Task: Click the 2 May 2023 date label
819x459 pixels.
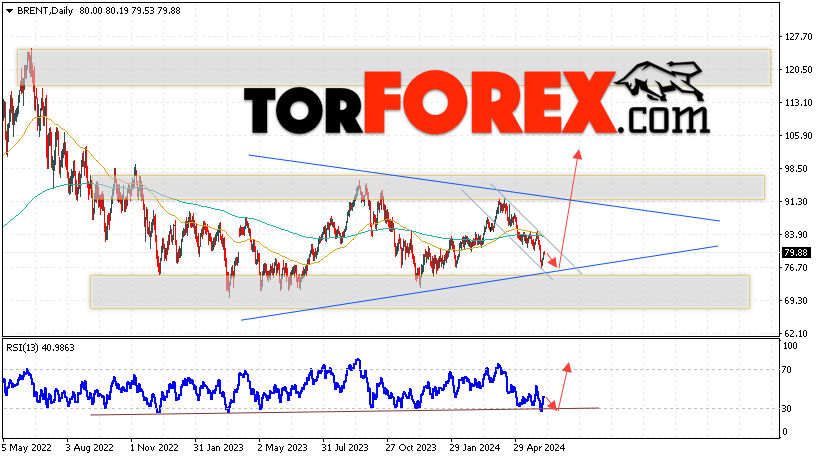Action: pyautogui.click(x=282, y=448)
